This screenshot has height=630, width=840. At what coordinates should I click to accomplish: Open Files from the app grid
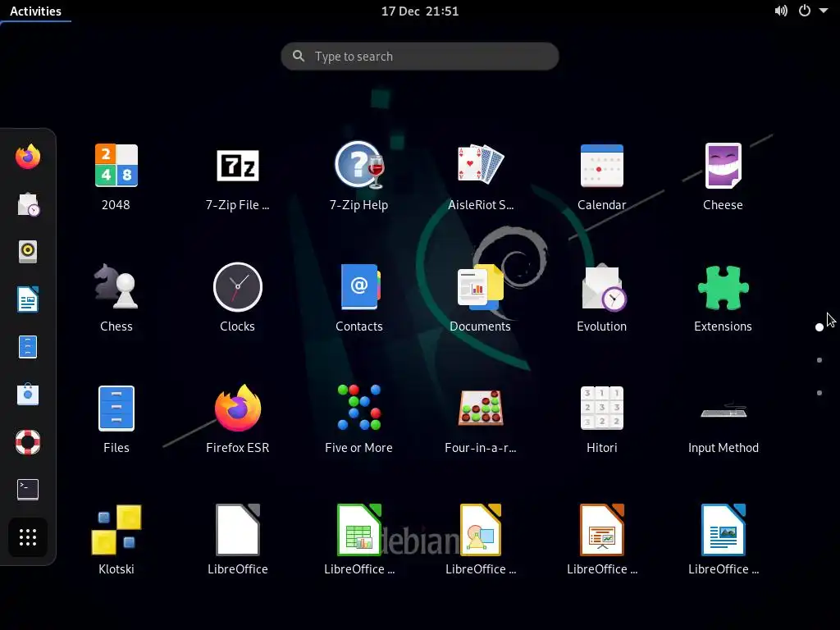click(116, 409)
